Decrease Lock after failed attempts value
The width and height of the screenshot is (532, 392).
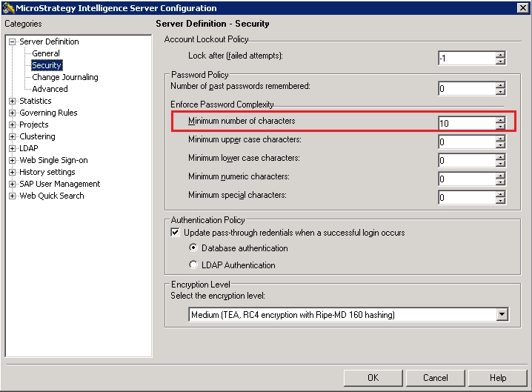pos(500,62)
